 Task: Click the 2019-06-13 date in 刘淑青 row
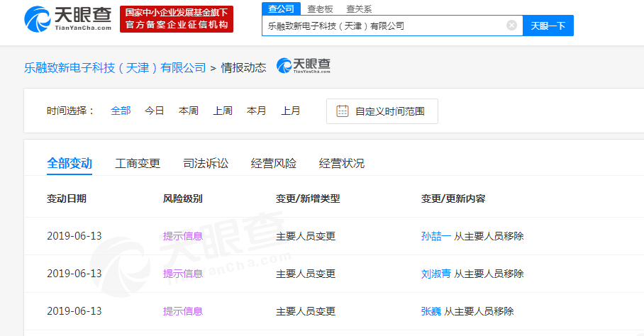(74, 274)
